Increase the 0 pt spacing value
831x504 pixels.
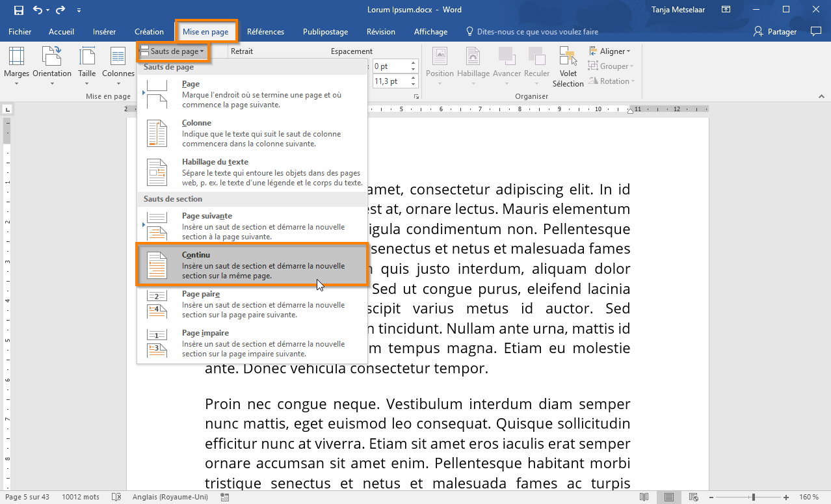click(413, 63)
